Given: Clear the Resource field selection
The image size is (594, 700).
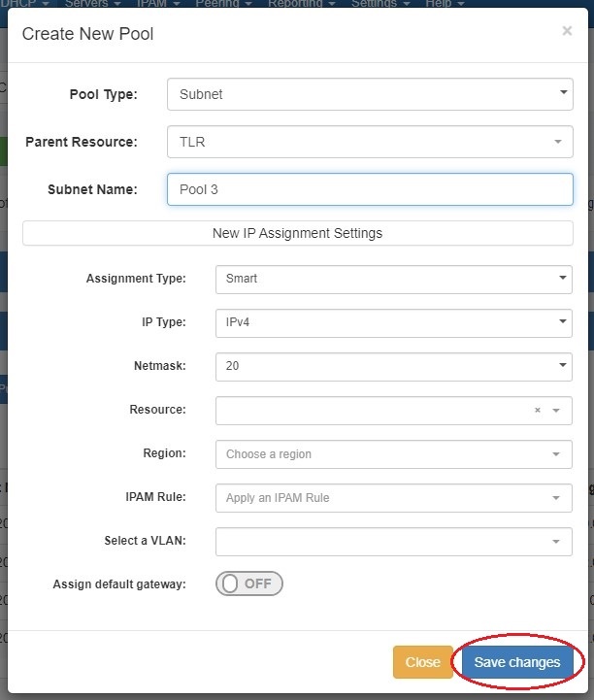Looking at the screenshot, I should [x=538, y=411].
